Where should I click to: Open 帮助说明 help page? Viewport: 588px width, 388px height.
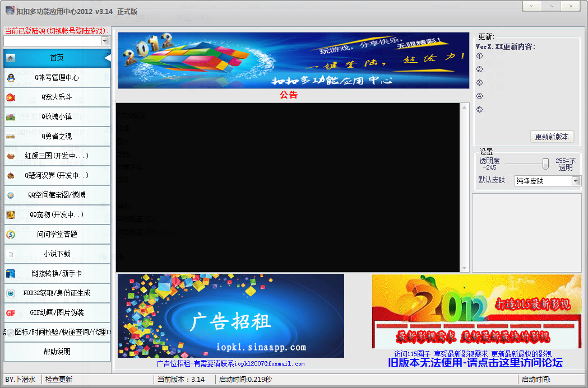coord(57,352)
